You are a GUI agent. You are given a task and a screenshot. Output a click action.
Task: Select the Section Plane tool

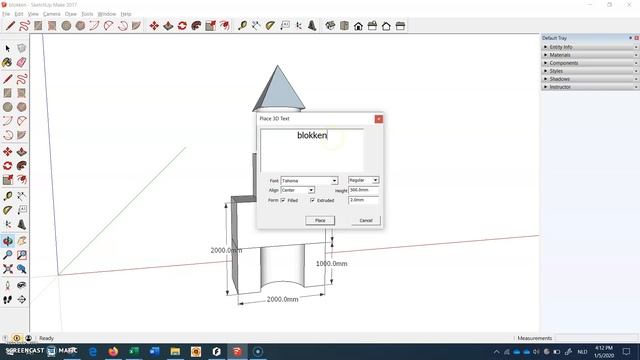22,300
